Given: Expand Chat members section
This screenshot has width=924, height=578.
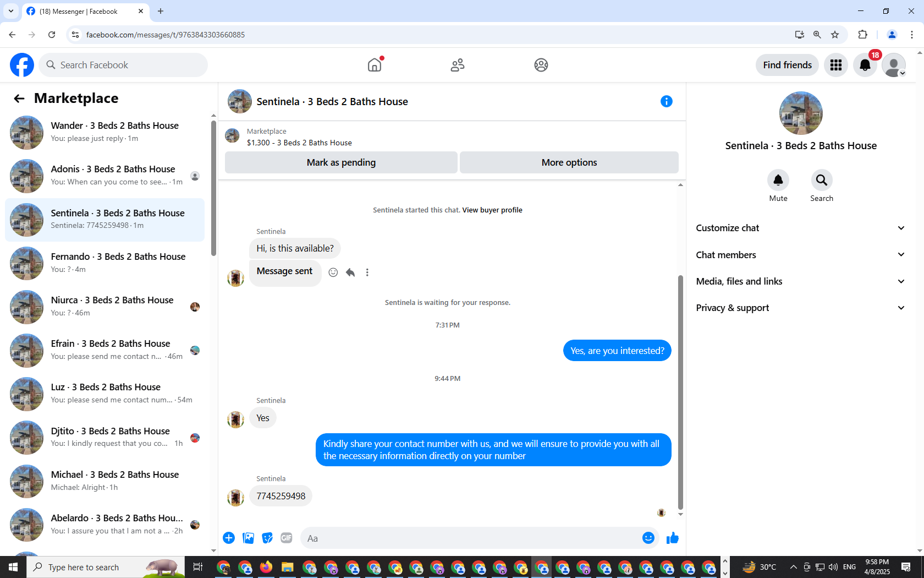Looking at the screenshot, I should [x=801, y=255].
